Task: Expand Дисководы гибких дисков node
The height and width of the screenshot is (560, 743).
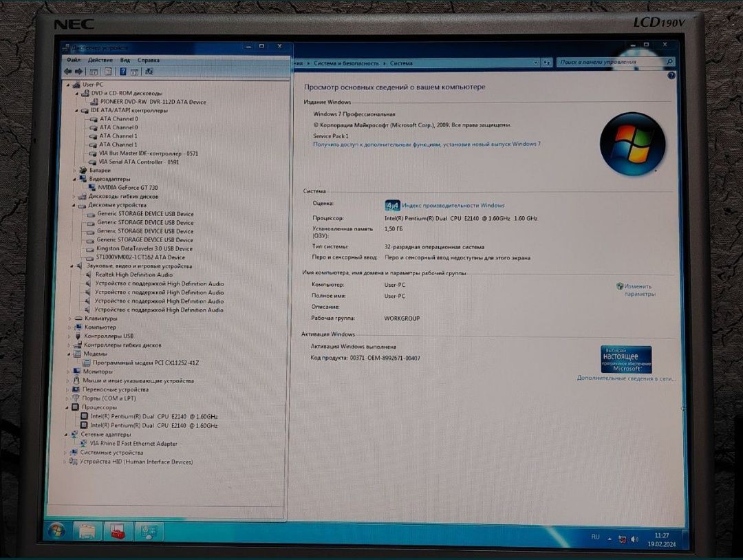Action: (x=74, y=196)
